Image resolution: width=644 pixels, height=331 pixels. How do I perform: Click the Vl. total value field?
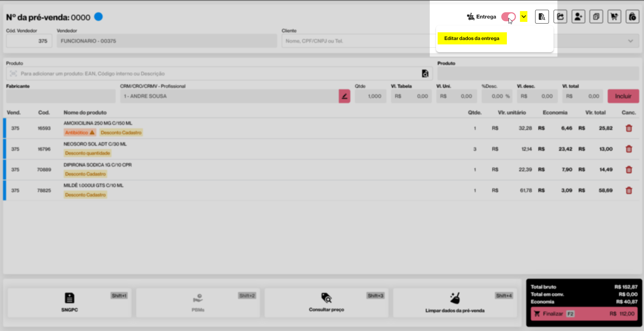582,96
